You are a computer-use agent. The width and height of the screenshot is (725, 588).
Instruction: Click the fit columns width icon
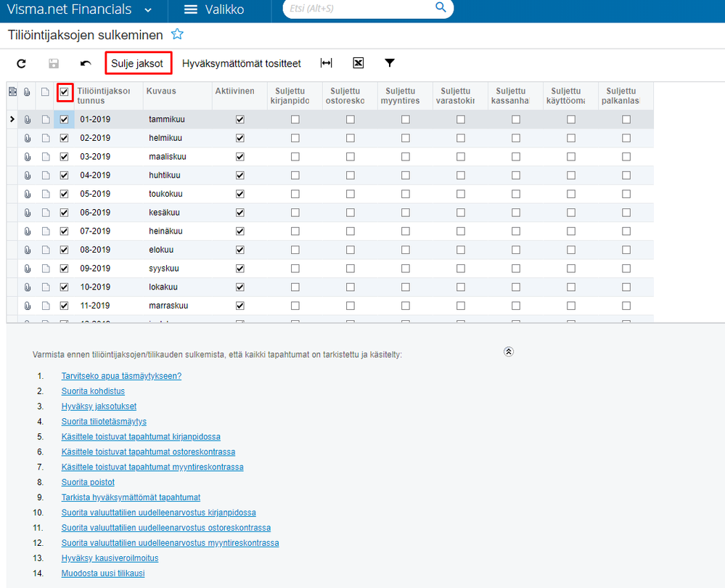tap(326, 63)
